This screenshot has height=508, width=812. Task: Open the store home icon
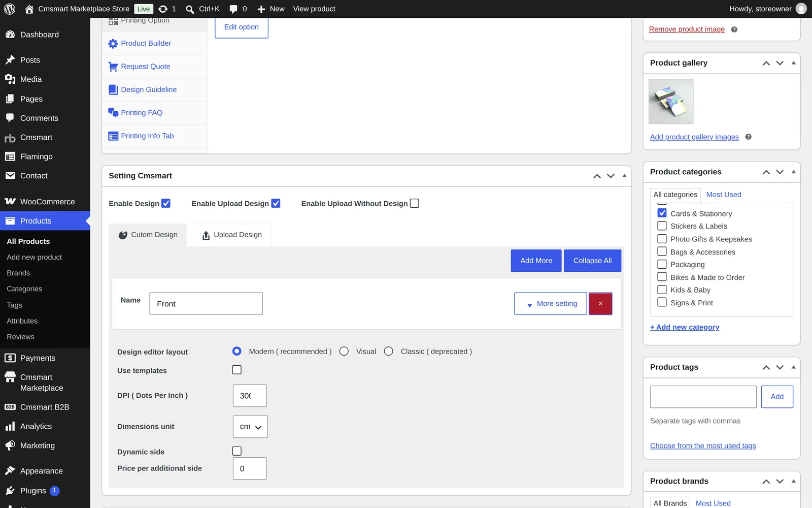(29, 9)
